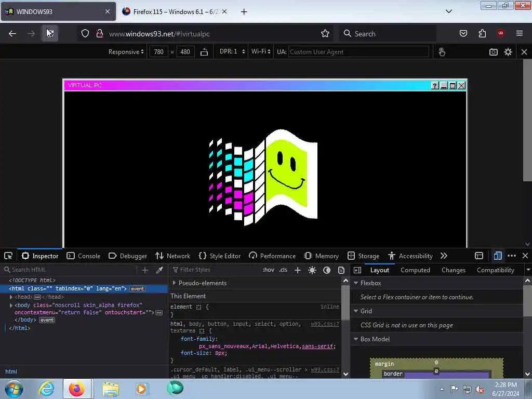Open the DPR dropdown

click(232, 51)
